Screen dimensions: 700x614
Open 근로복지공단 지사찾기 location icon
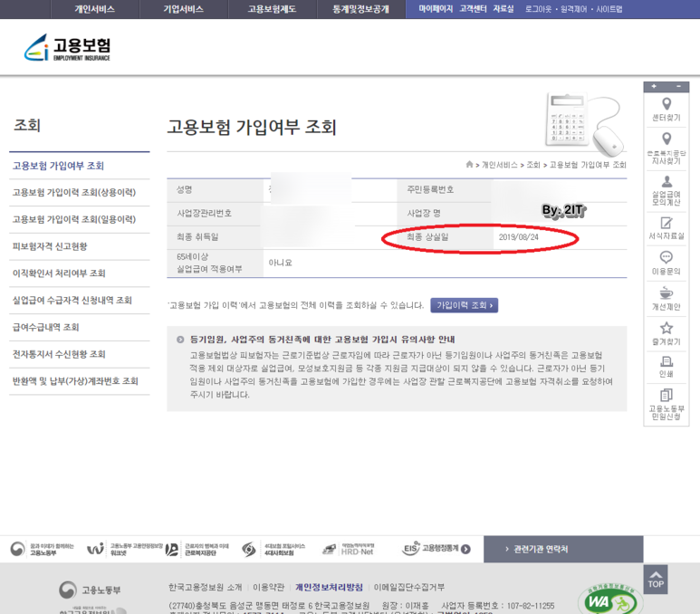[666, 139]
